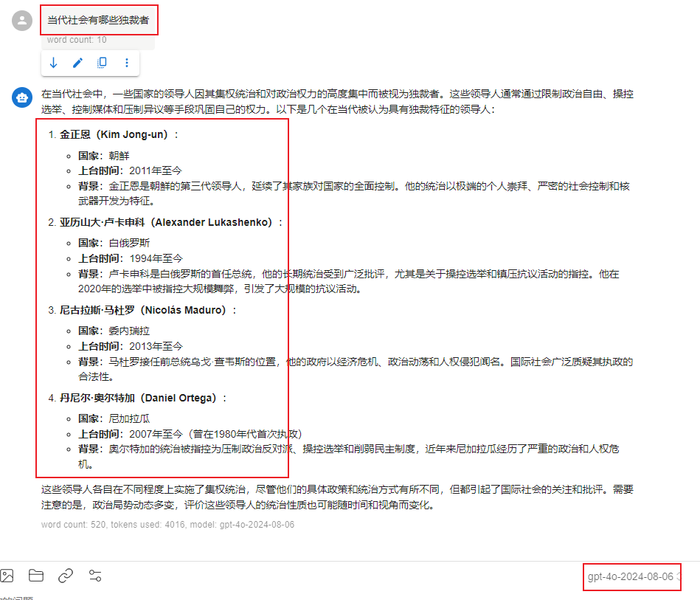Click the word count and tokens used footer line
Image resolution: width=700 pixels, height=600 pixels.
pyautogui.click(x=168, y=525)
